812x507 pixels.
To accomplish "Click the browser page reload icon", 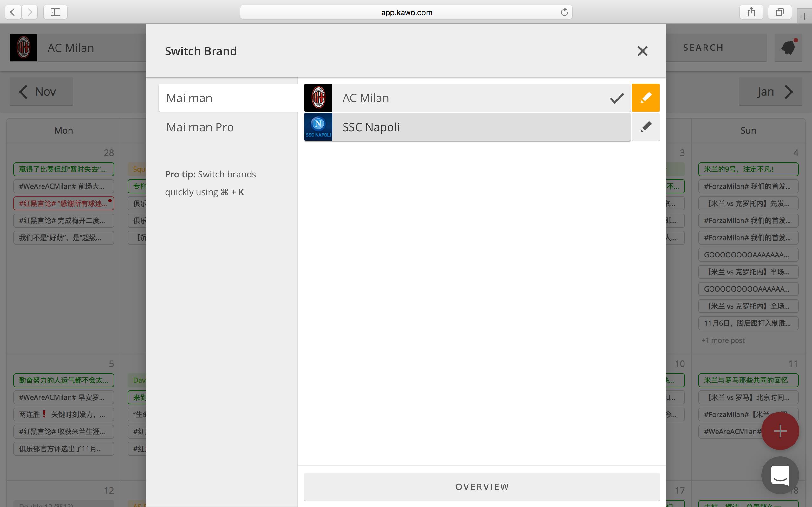I will pyautogui.click(x=564, y=12).
